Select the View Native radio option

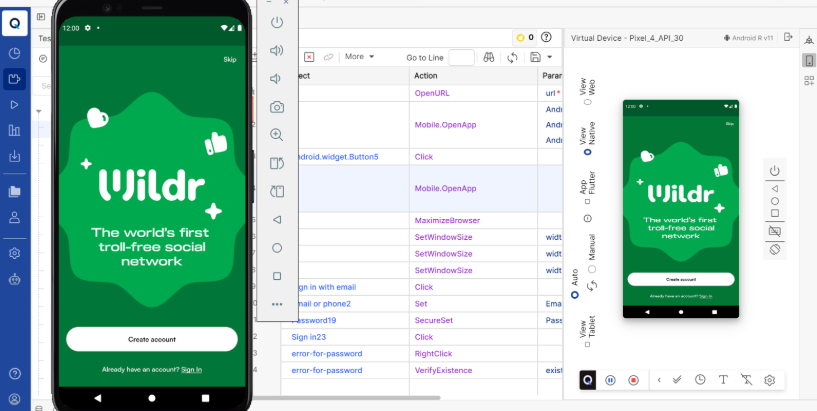[x=589, y=153]
